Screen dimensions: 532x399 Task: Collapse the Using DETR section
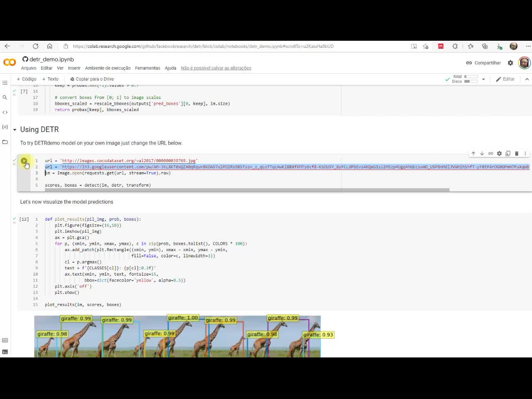[15, 130]
